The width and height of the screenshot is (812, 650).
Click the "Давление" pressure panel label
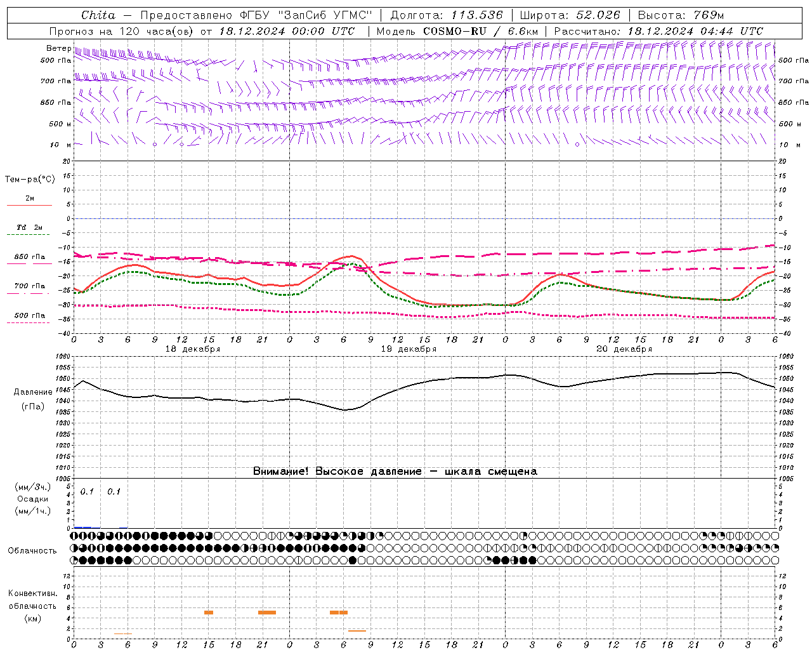33,392
